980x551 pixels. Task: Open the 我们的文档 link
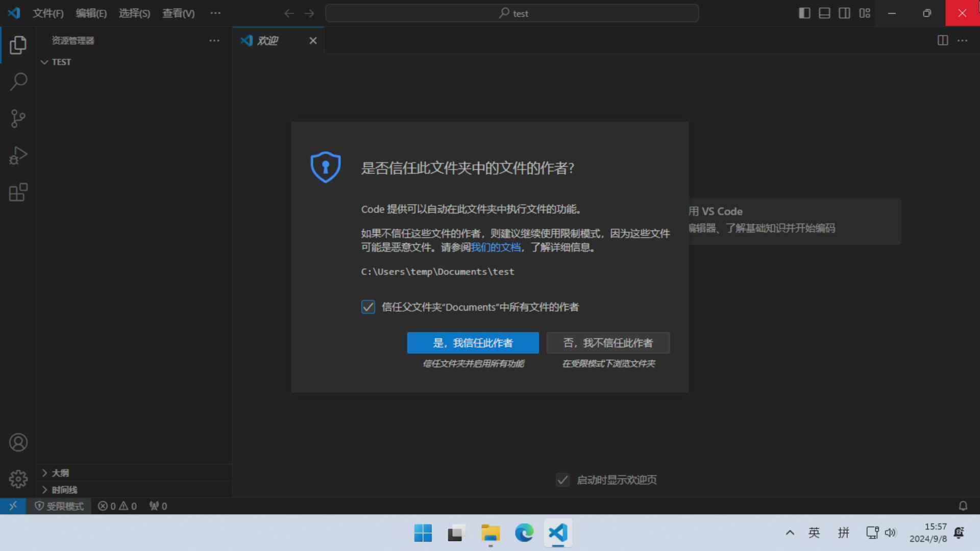click(x=496, y=247)
